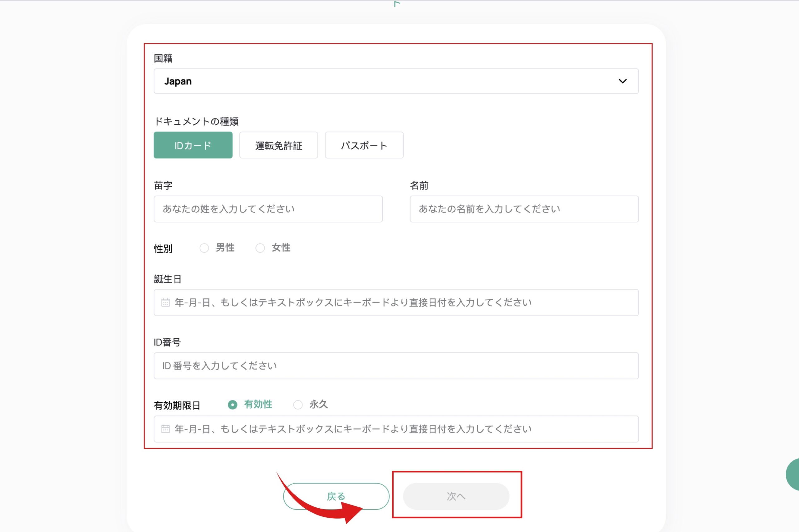The width and height of the screenshot is (799, 532).
Task: Open the 有効期限日 date input field
Action: point(396,429)
